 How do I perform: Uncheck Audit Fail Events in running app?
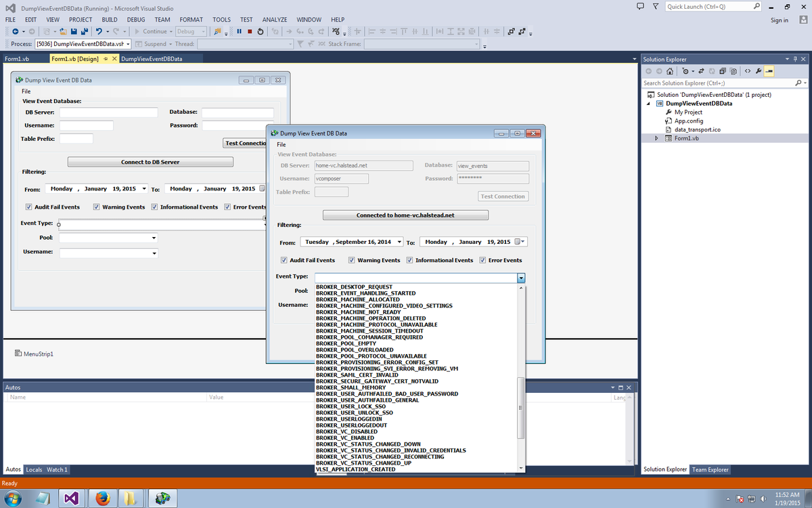[x=284, y=260]
